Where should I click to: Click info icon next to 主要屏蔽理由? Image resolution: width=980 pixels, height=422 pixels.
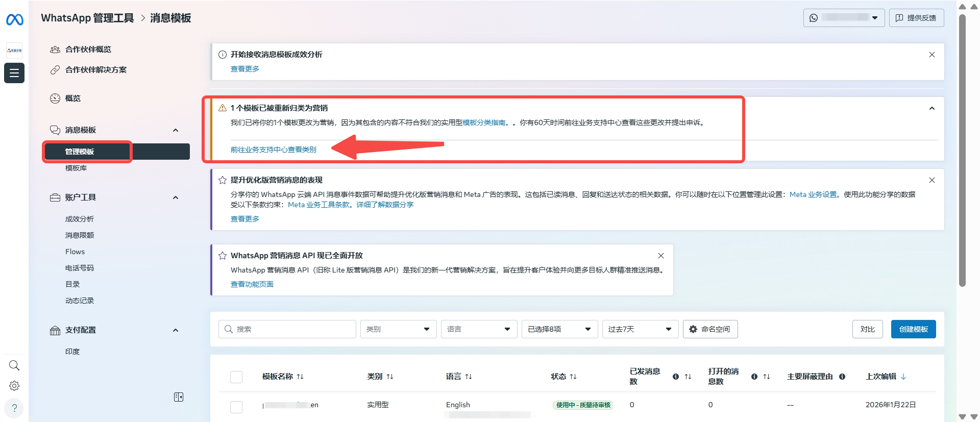tap(842, 377)
